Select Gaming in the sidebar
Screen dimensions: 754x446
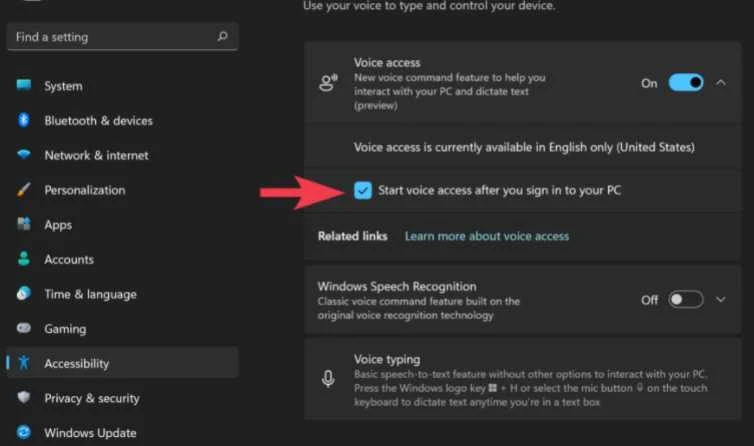[122, 328]
